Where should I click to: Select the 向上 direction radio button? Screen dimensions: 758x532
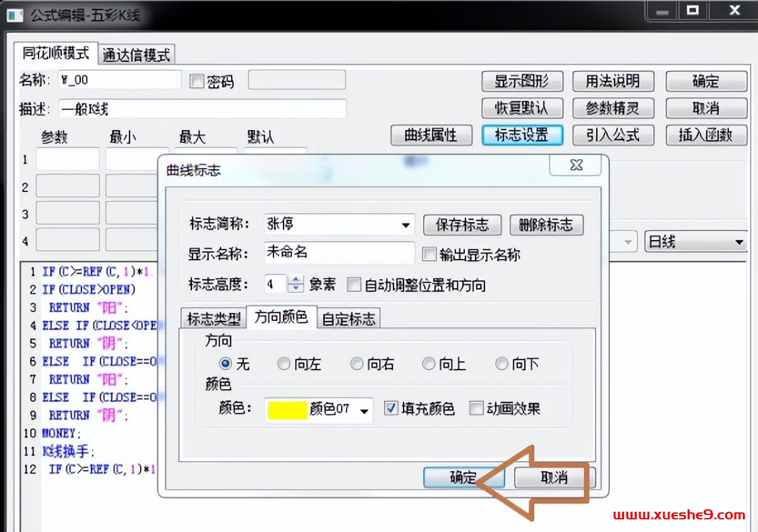pyautogui.click(x=428, y=364)
